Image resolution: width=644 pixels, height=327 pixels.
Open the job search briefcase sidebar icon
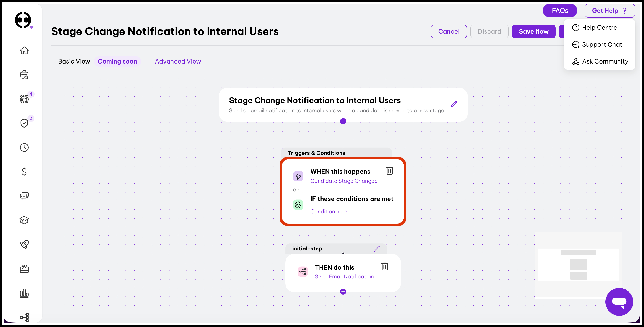(x=24, y=75)
